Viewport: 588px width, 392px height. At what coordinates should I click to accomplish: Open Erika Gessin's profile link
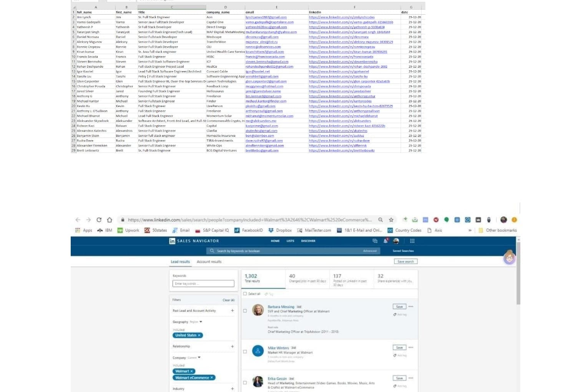coord(277,379)
